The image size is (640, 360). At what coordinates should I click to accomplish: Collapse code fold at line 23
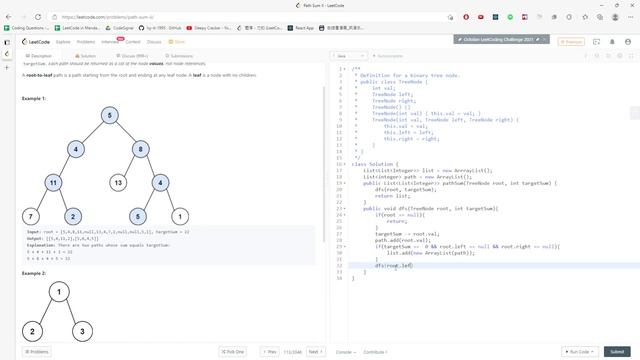[x=345, y=209]
